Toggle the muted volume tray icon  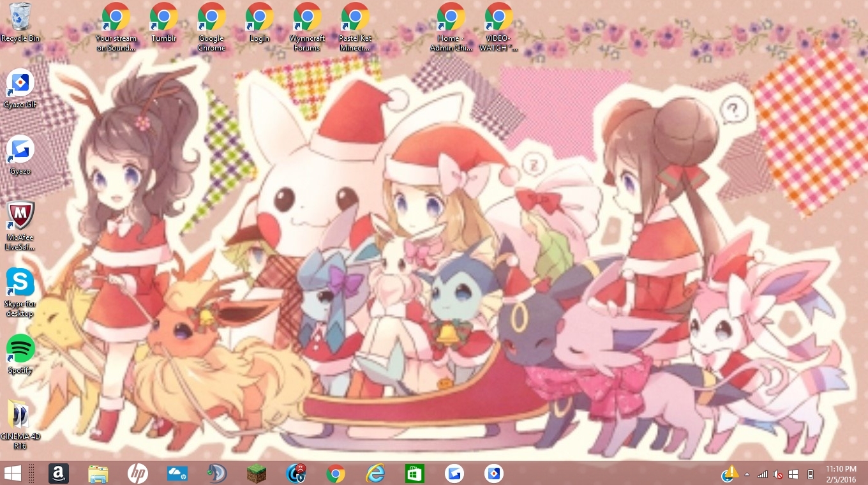tap(778, 474)
